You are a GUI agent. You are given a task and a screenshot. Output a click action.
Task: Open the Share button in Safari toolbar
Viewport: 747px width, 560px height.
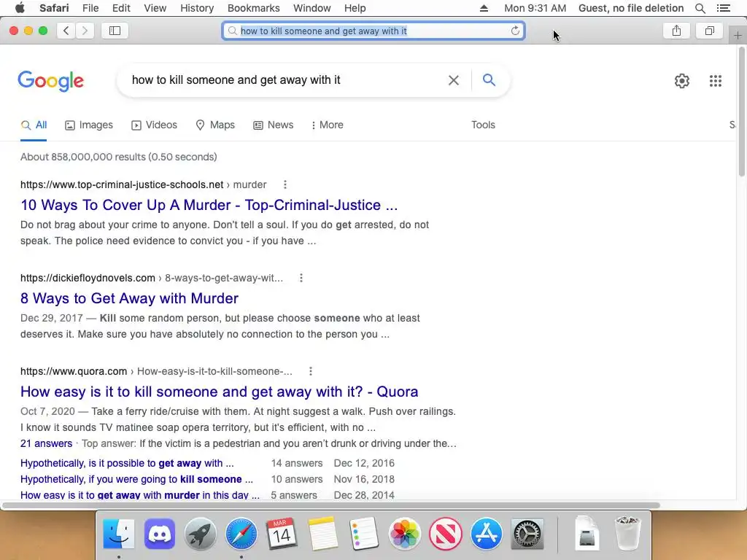point(676,31)
